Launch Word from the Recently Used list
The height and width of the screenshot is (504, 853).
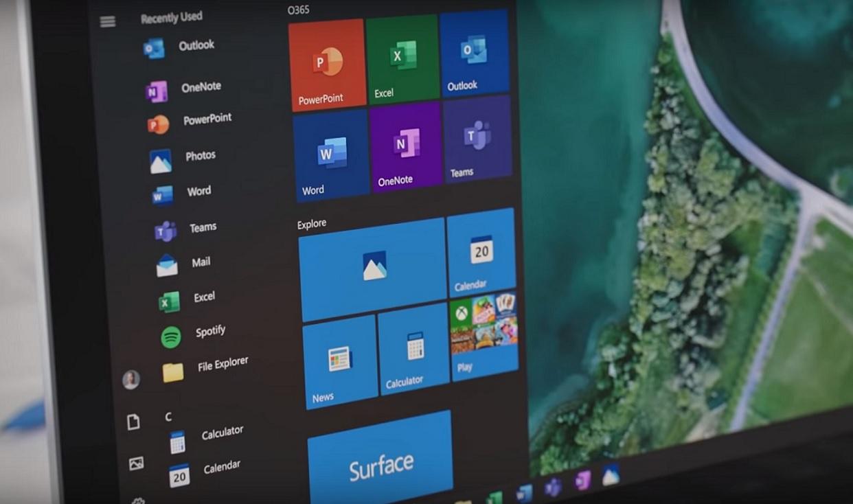coord(182,194)
